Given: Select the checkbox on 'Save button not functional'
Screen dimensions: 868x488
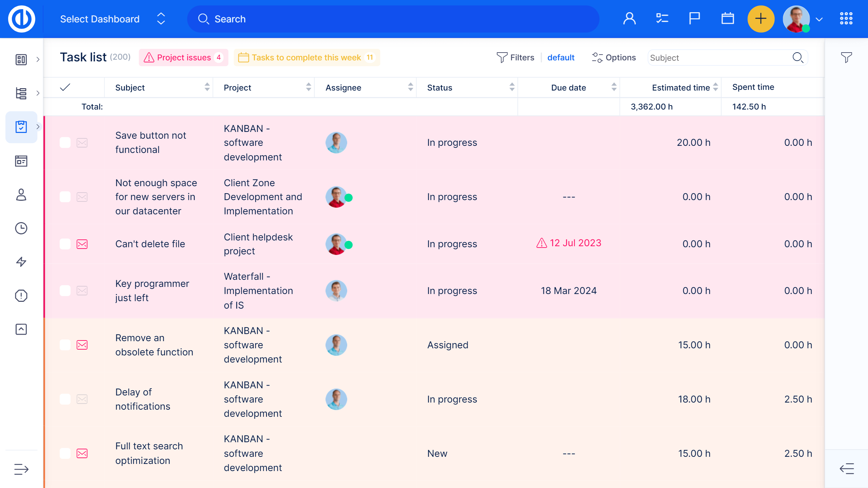Looking at the screenshot, I should [65, 142].
